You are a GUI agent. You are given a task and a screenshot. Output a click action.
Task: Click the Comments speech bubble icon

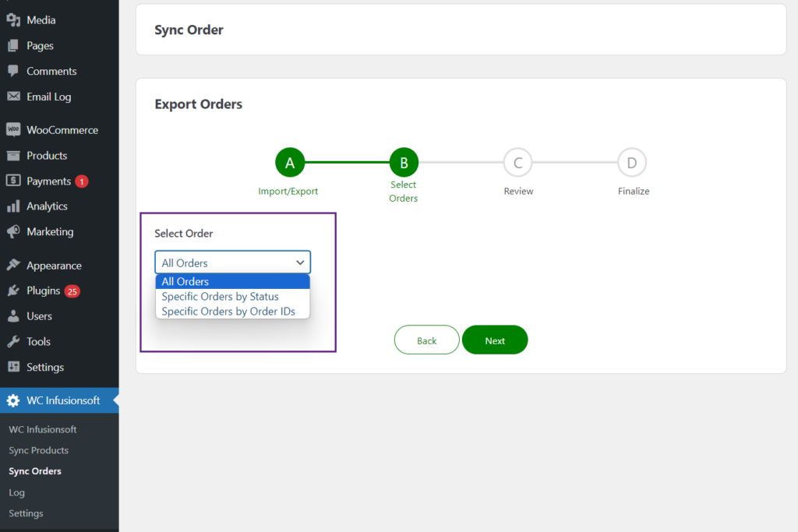click(13, 71)
